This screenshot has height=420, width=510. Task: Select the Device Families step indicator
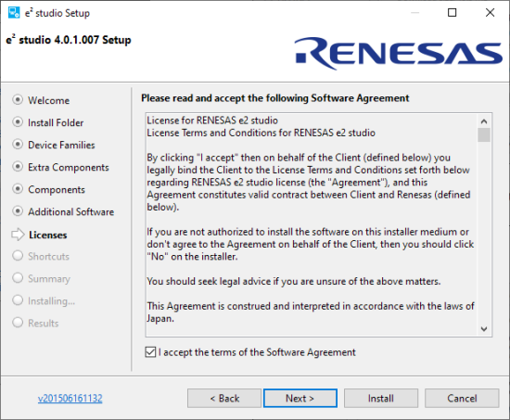(18, 144)
